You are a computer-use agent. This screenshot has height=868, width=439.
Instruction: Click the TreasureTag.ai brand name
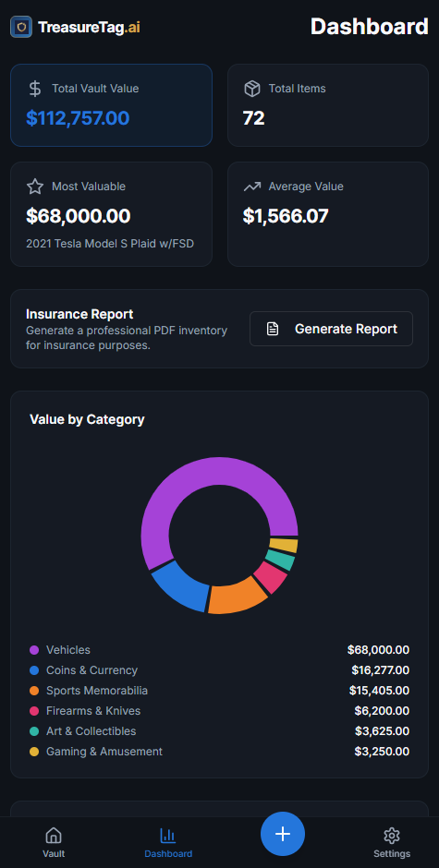[x=89, y=27]
